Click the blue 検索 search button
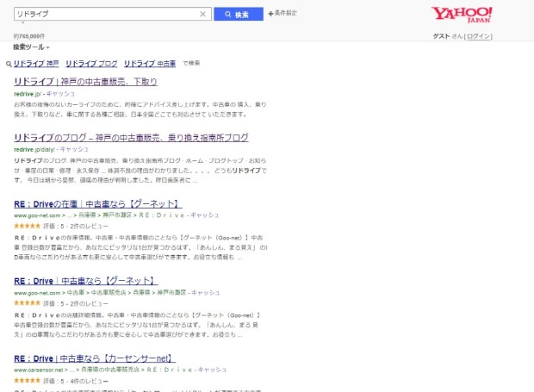 (239, 14)
